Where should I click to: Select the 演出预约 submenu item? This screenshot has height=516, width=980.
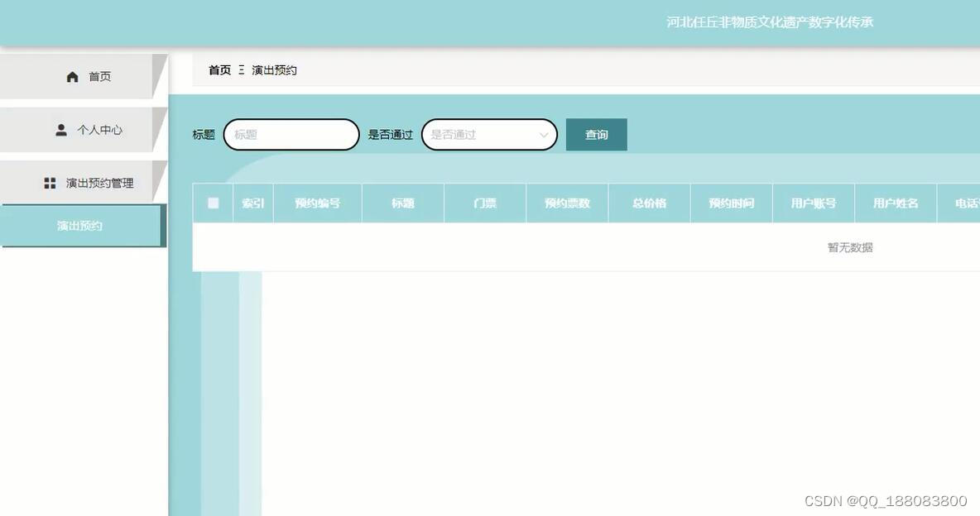point(84,226)
